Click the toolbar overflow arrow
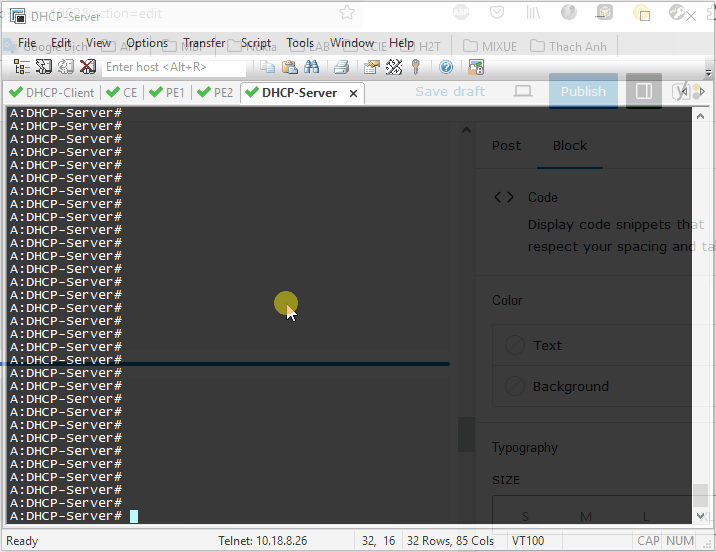The width and height of the screenshot is (716, 552). tap(708, 73)
